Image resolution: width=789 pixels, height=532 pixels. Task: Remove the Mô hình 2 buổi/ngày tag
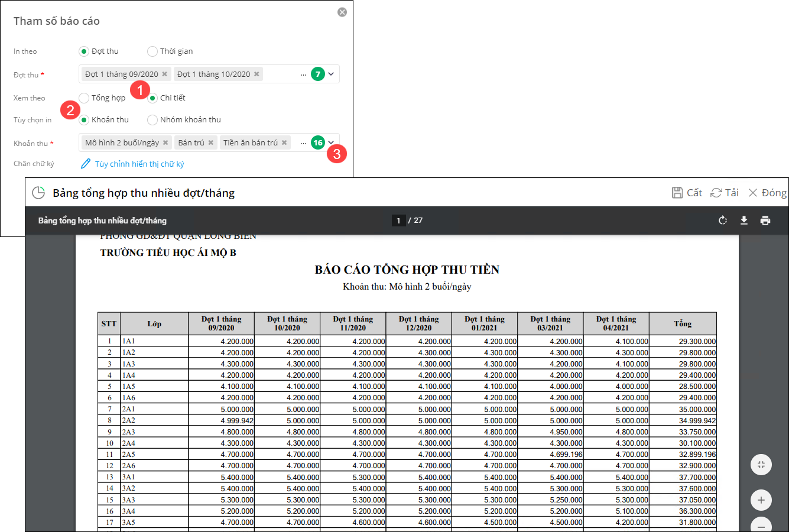[x=165, y=143]
